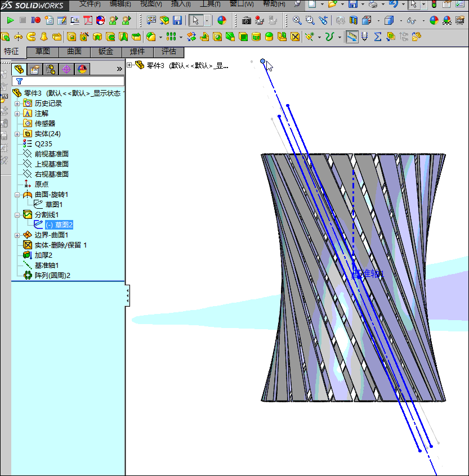Viewport: 469px width, 476px height.
Task: Open the FeatureManager design tree tab
Action: pos(19,69)
